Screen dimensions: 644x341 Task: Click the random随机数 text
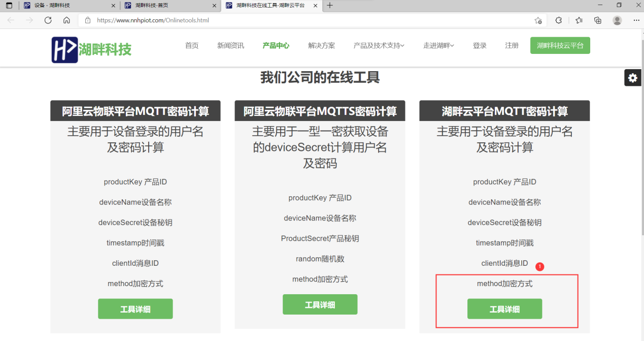tap(320, 259)
